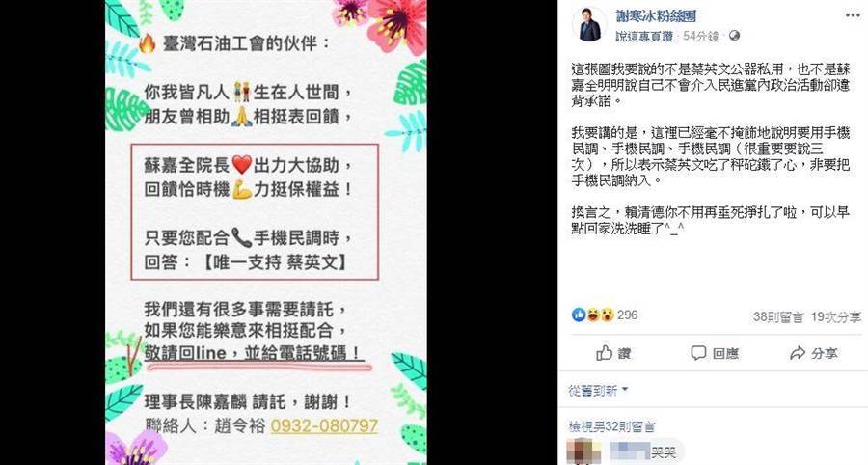The image size is (868, 465).
Task: Open the three-dot post options menu
Action: pos(853,14)
